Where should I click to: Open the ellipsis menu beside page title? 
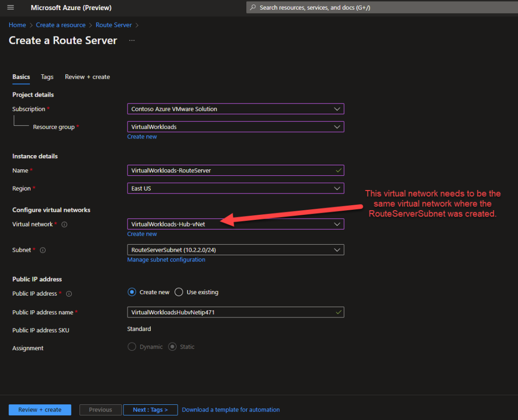tap(131, 40)
